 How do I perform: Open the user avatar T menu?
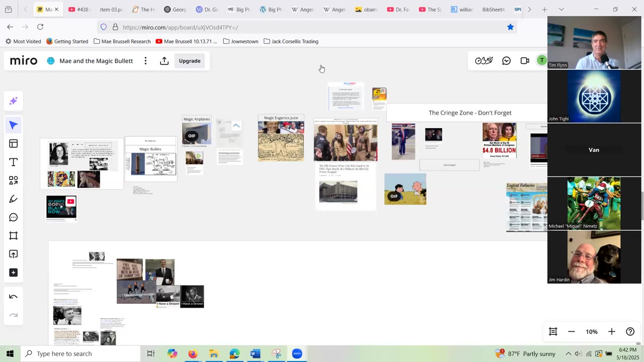[541, 61]
